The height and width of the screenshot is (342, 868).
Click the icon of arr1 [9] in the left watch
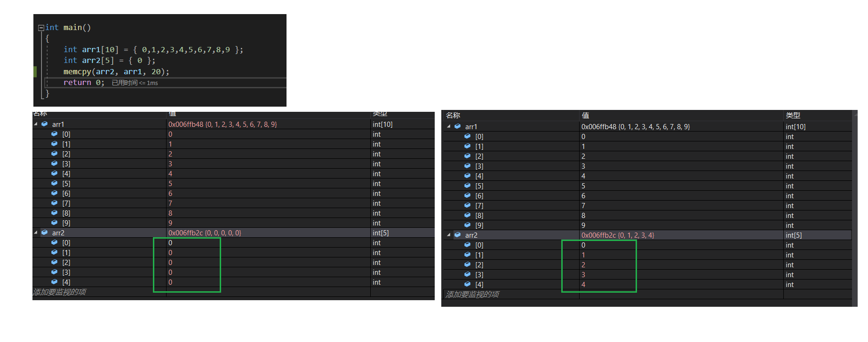pyautogui.click(x=55, y=223)
